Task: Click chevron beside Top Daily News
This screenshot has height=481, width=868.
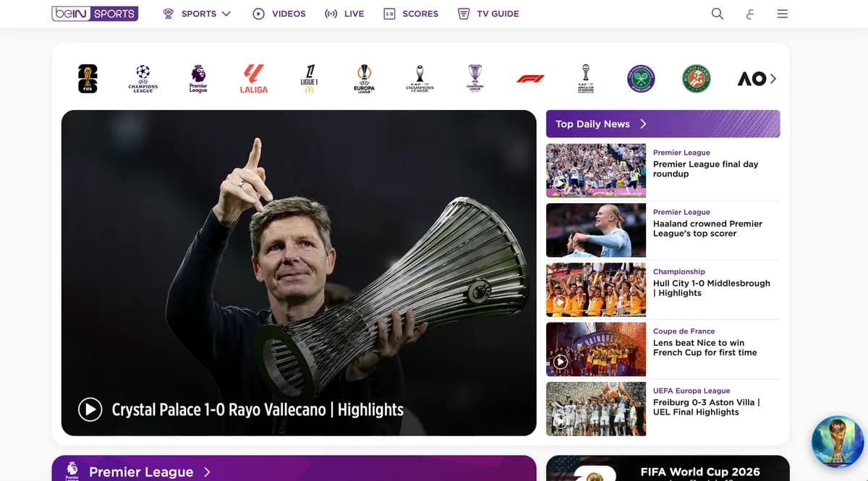Action: [643, 124]
